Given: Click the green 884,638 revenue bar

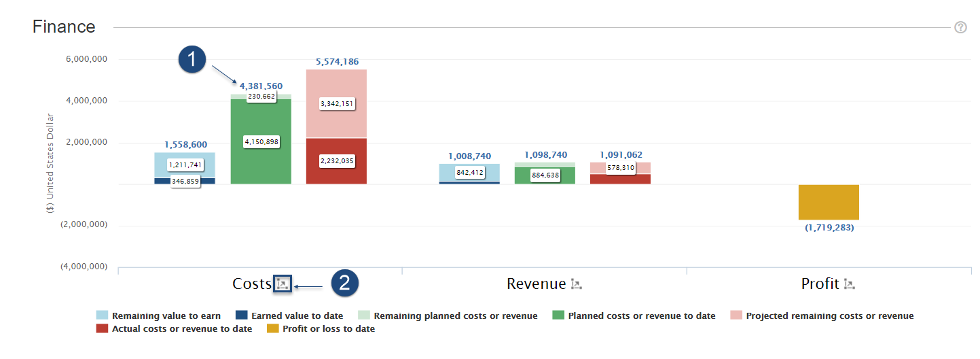Looking at the screenshot, I should (545, 178).
